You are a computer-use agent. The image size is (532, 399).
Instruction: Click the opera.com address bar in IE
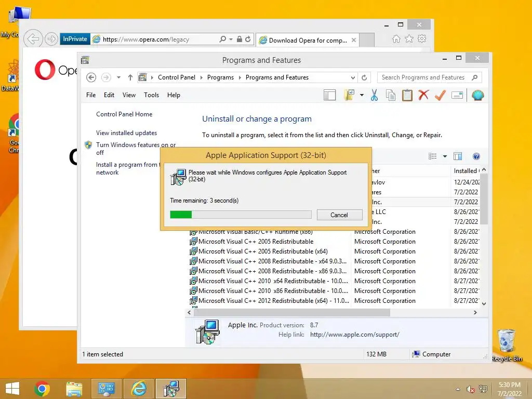pyautogui.click(x=156, y=39)
